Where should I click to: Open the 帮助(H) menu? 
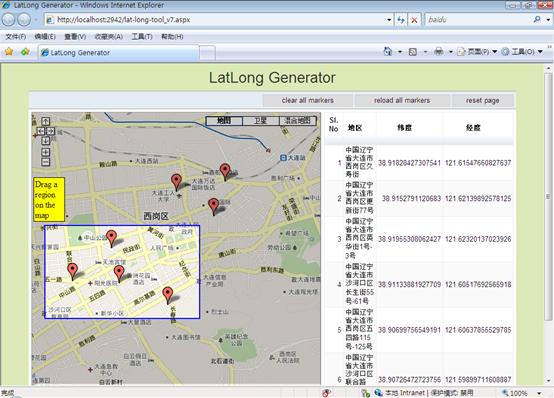pyautogui.click(x=172, y=36)
